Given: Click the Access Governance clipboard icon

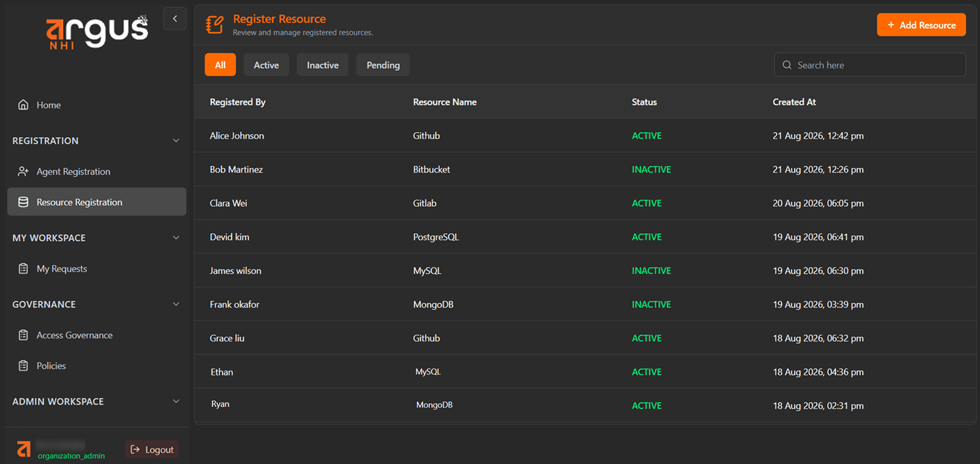Looking at the screenshot, I should point(23,335).
